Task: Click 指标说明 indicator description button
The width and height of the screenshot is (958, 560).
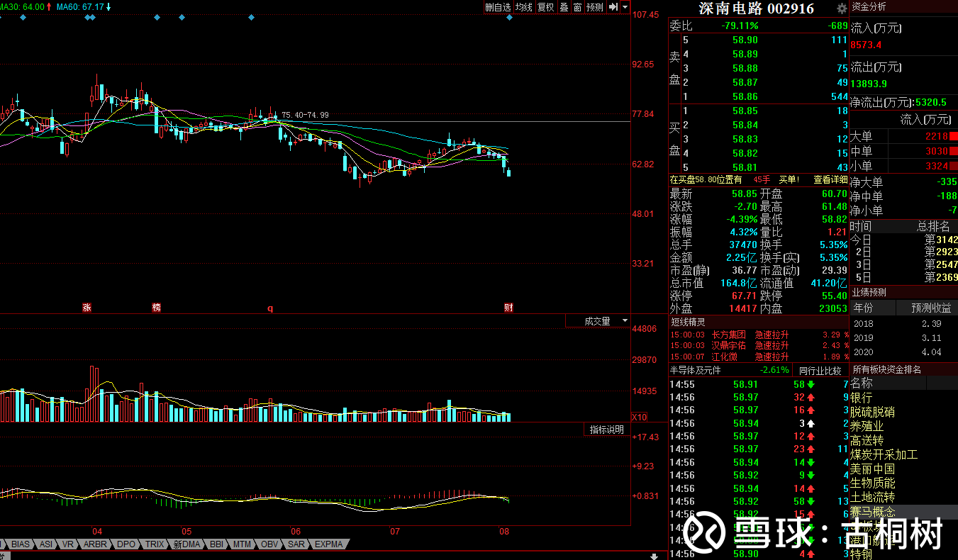Action: [x=607, y=430]
